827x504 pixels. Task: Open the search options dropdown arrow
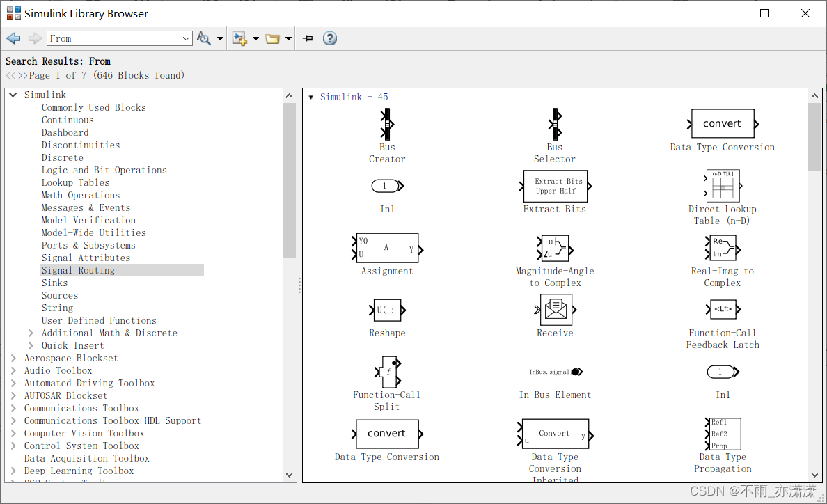tap(220, 38)
